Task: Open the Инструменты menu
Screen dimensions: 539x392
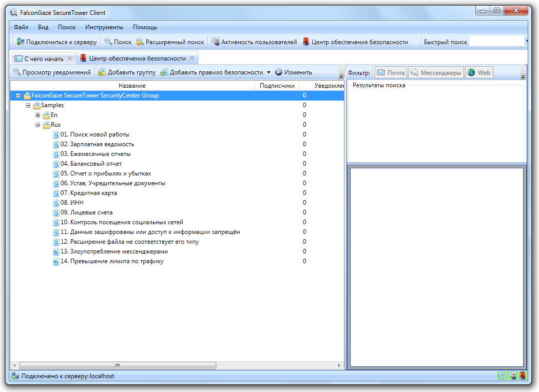Action: click(x=104, y=27)
